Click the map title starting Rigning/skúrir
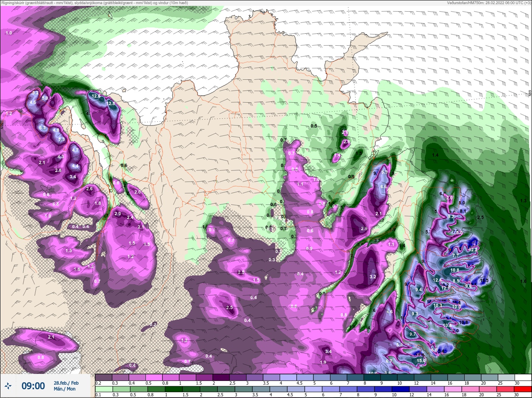 94,3
